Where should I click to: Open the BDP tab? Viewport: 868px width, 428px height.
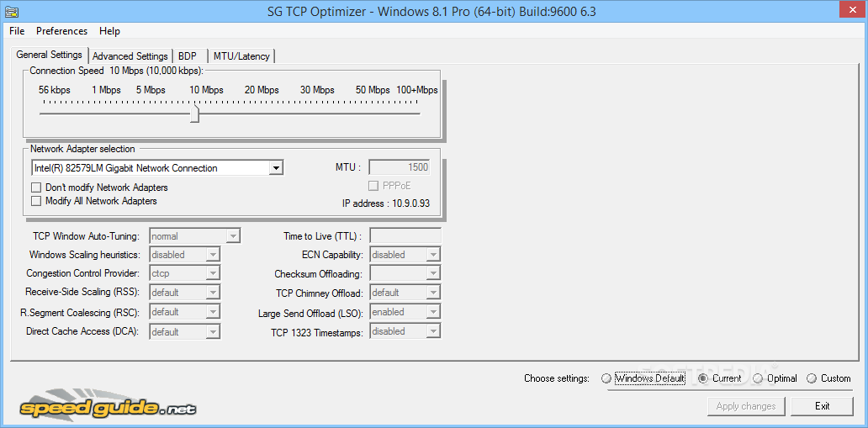point(189,56)
